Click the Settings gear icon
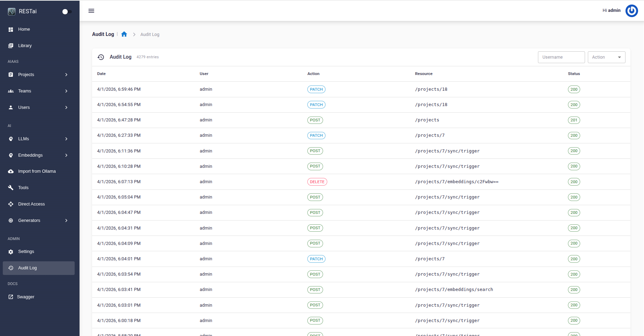 11,252
